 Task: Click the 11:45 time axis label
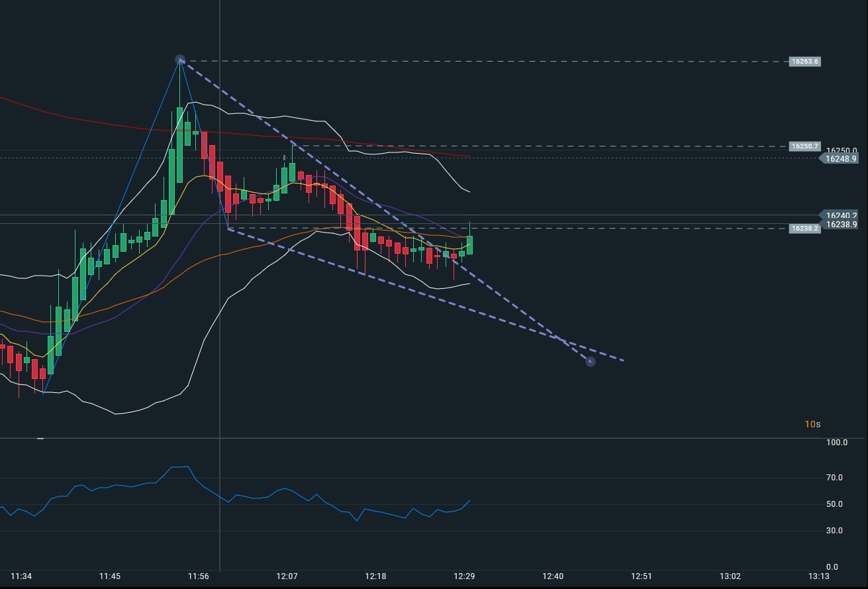[x=110, y=576]
